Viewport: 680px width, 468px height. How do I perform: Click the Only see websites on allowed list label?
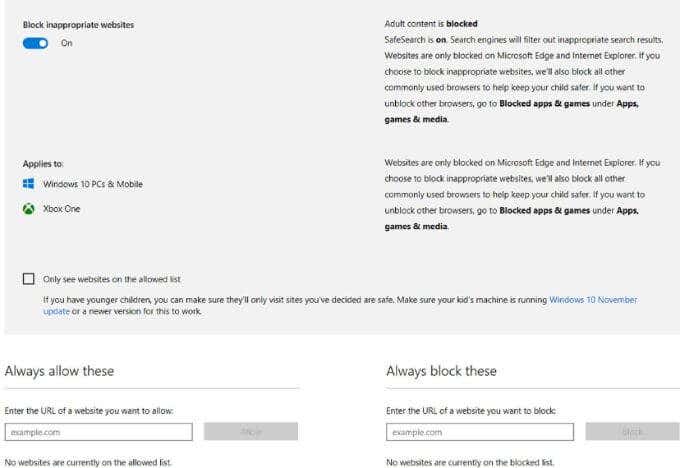[x=112, y=279]
